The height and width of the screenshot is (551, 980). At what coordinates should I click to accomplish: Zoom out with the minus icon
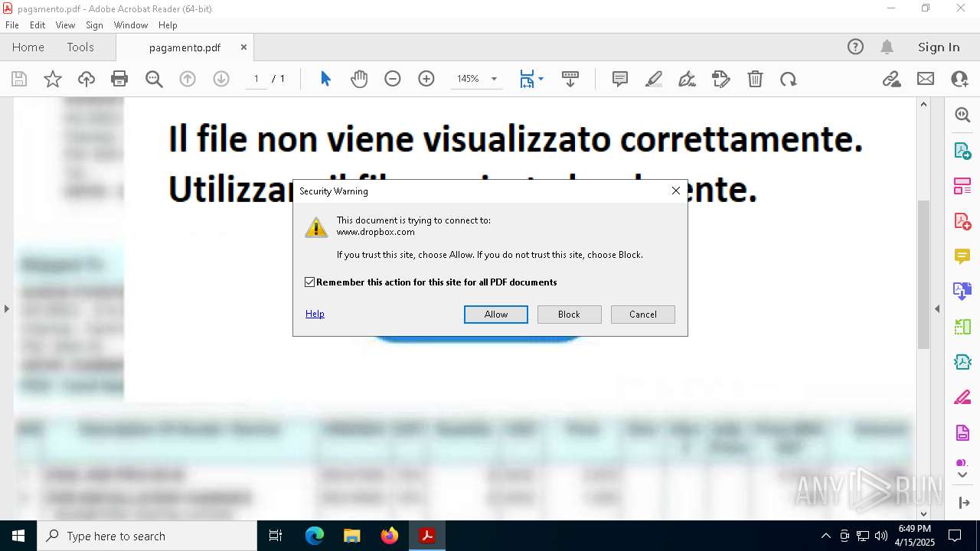click(x=393, y=79)
